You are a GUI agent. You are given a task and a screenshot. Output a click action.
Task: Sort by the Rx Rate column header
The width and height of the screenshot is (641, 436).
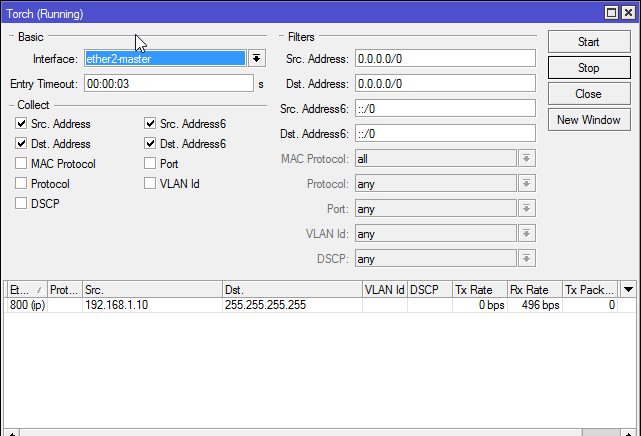click(535, 290)
